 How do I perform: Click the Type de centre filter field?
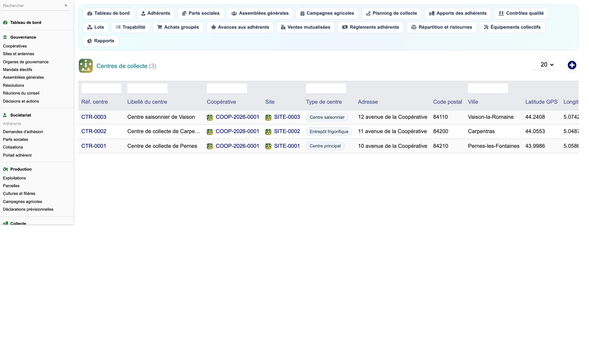click(326, 88)
